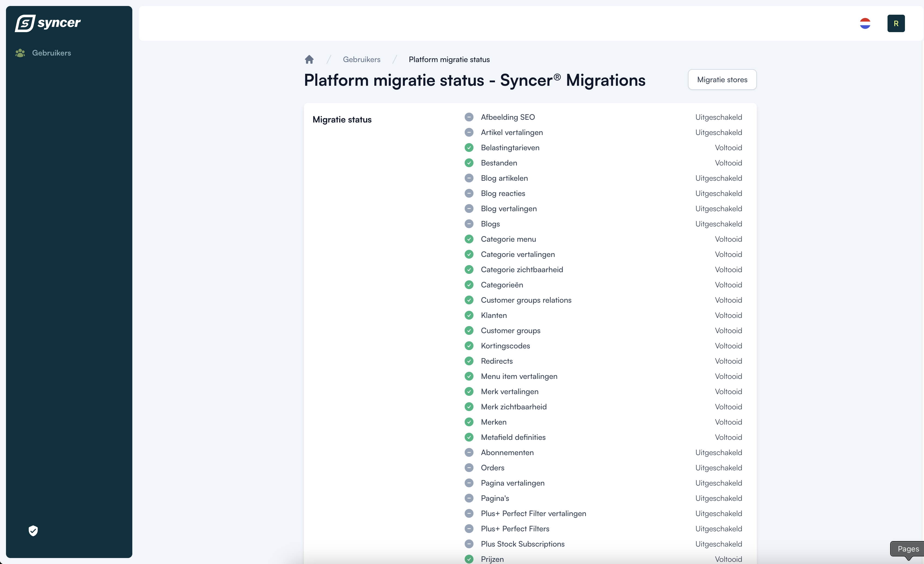Click green check beside Categorie menu
The height and width of the screenshot is (564, 924).
pyautogui.click(x=469, y=239)
